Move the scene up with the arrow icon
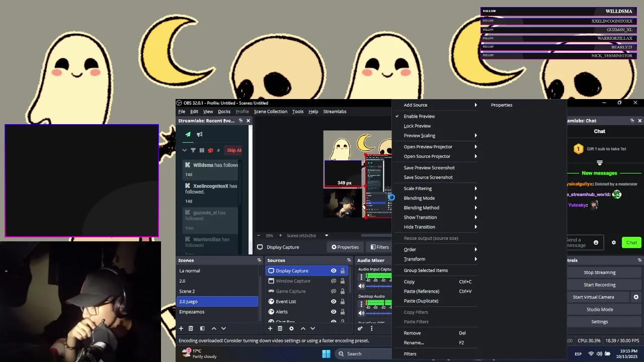Viewport: 644px width, 362px height. [214, 328]
